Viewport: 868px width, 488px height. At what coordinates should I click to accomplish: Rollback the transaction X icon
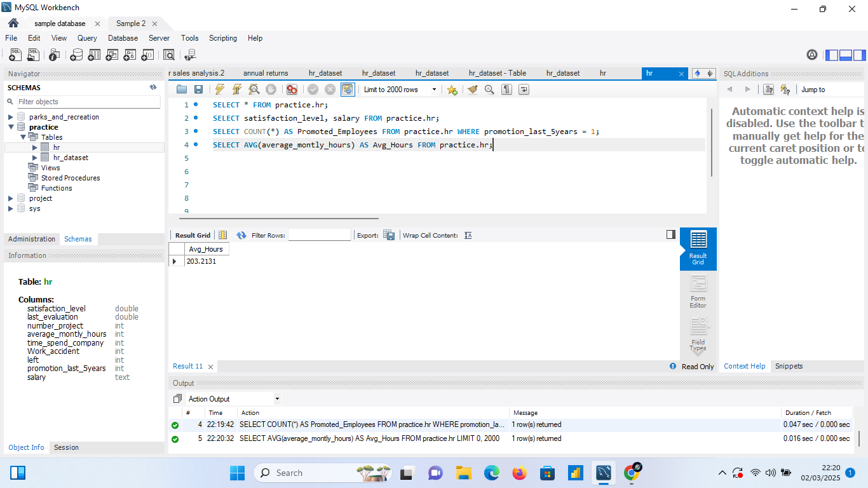[330, 90]
